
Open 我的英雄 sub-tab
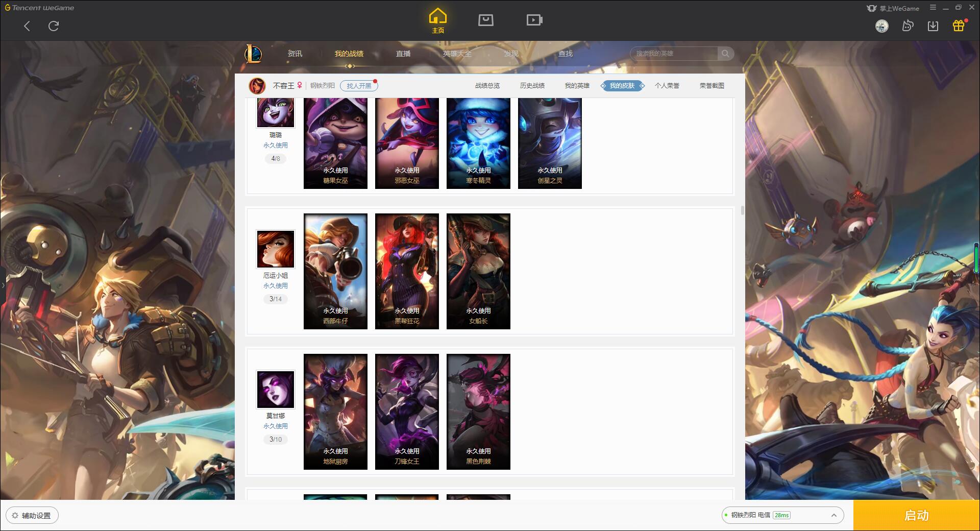click(577, 86)
